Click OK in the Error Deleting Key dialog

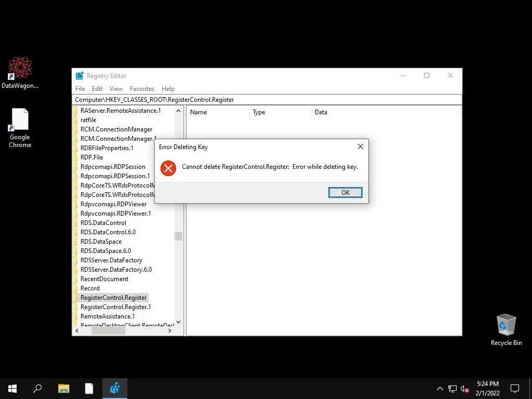coord(345,192)
